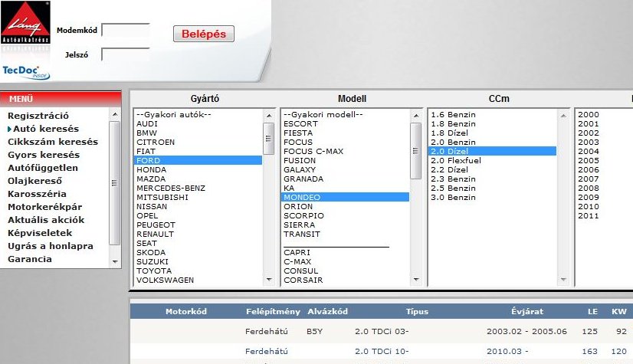633x364 pixels.
Task: Click the Évjárat column header
Action: (527, 312)
